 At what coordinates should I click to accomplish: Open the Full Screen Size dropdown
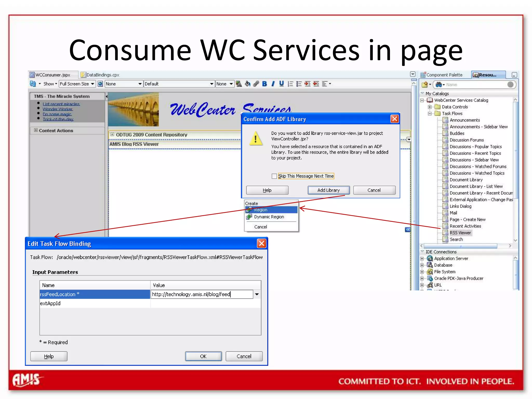click(x=77, y=84)
